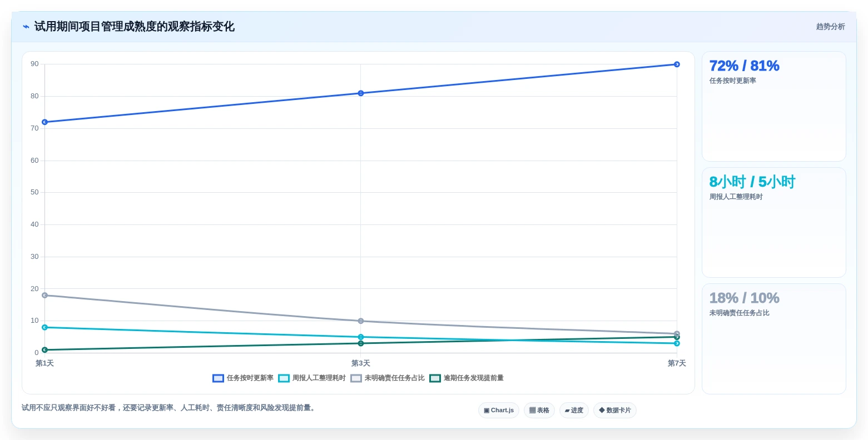Open the 8小时 / 5小时 stat card
This screenshot has height=440, width=868.
774,223
